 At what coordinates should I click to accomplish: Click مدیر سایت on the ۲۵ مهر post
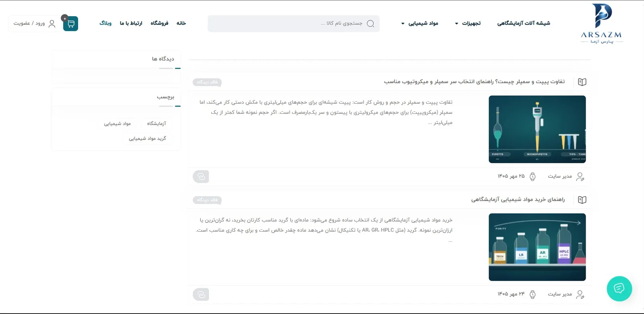point(560,176)
